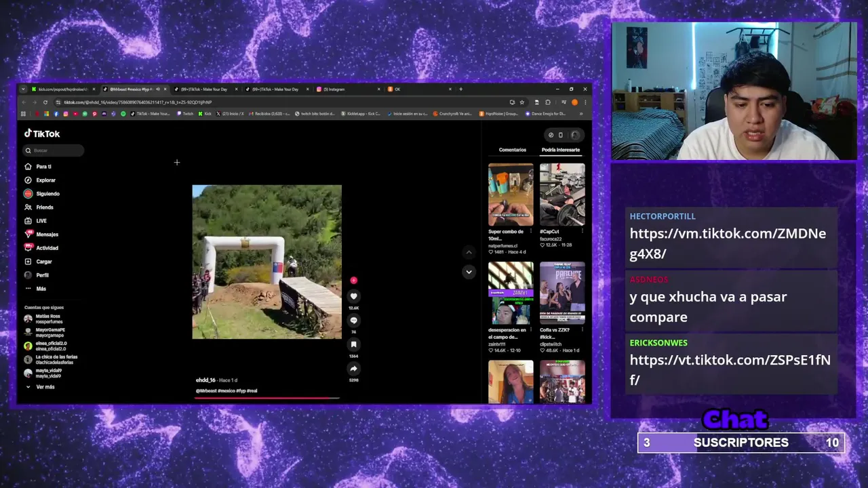The height and width of the screenshot is (488, 868).
Task: Go back in browser history
Action: pos(24,102)
